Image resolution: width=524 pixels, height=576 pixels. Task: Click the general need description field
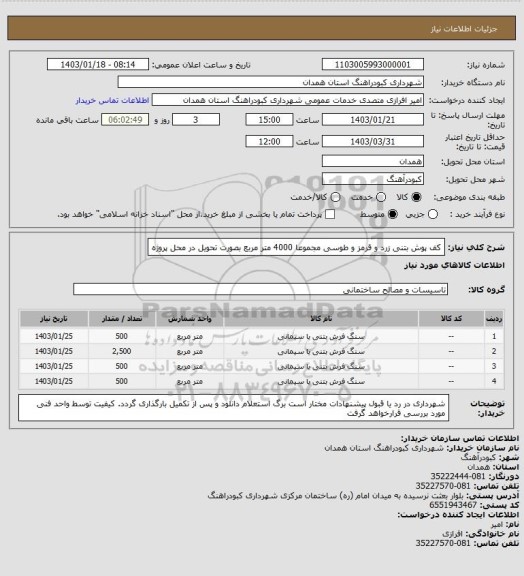[x=296, y=248]
